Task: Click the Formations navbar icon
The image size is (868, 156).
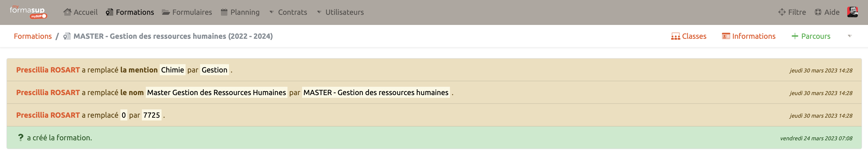Action: [x=109, y=12]
